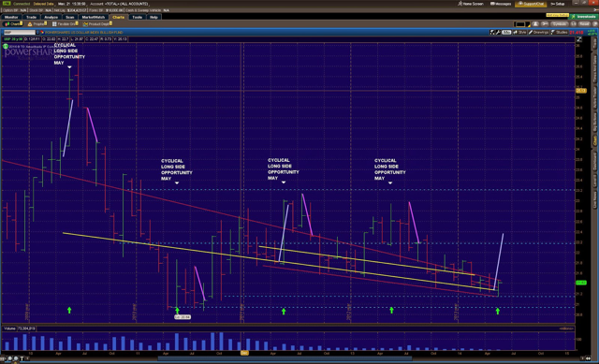Expand the symbol selector dropdown arrow
This screenshot has height=364, width=599.
point(37,33)
